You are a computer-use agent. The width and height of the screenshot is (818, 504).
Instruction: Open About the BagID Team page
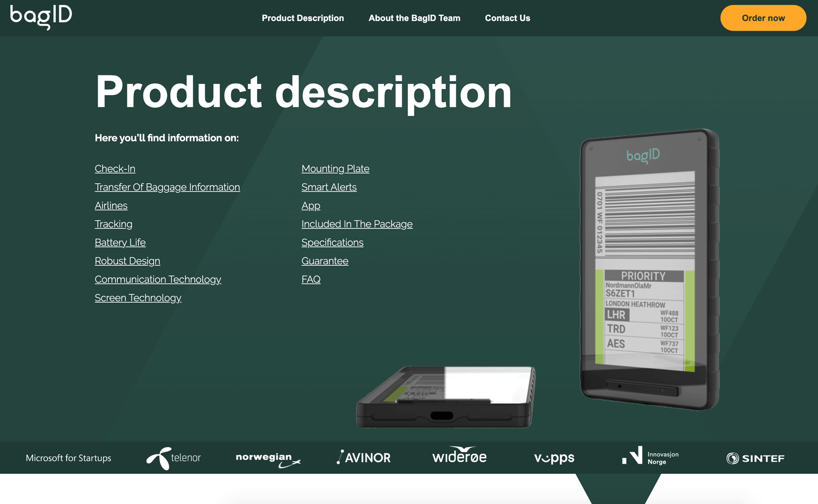pyautogui.click(x=414, y=18)
